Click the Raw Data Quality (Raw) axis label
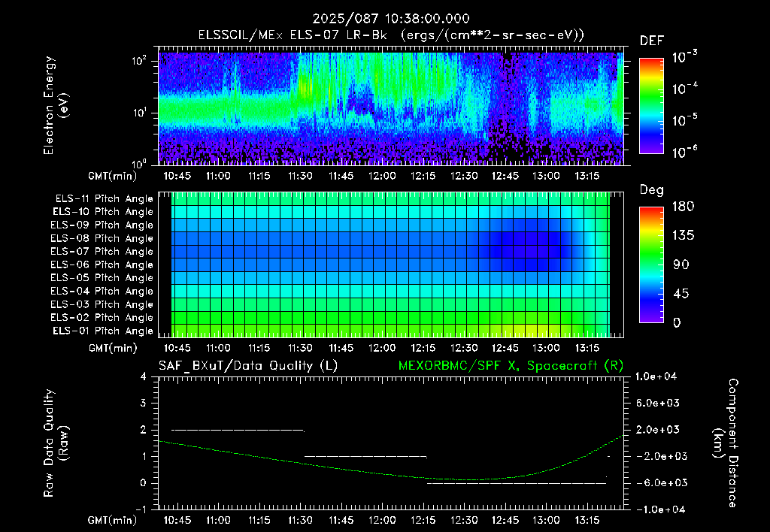Image resolution: width=770 pixels, height=532 pixels. pyautogui.click(x=56, y=443)
